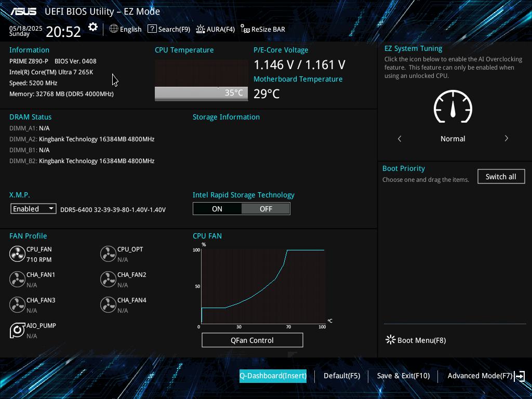Open Boot Menu(F8)
Viewport: 532px width, 399px height.
click(x=421, y=340)
